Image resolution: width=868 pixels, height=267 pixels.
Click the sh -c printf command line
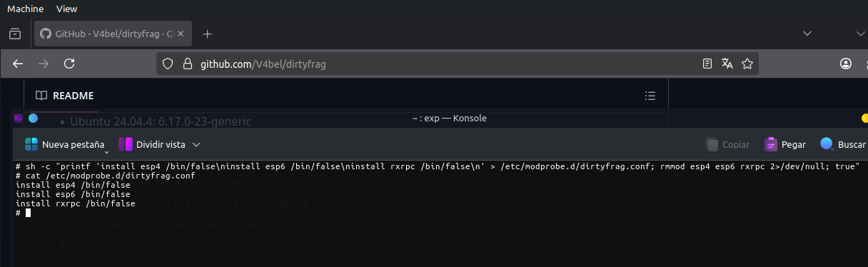(x=437, y=166)
